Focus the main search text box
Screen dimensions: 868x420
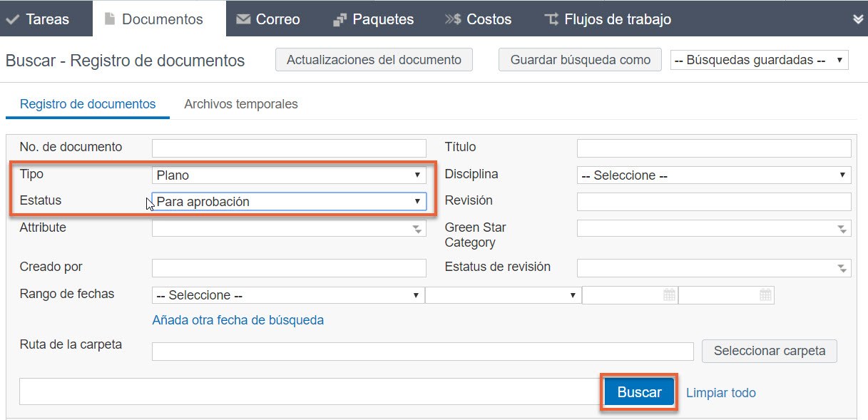tap(310, 391)
